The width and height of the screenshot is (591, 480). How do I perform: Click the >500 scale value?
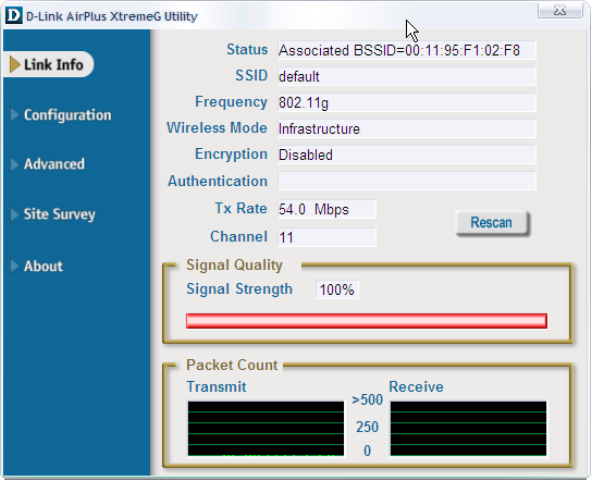[x=367, y=400]
